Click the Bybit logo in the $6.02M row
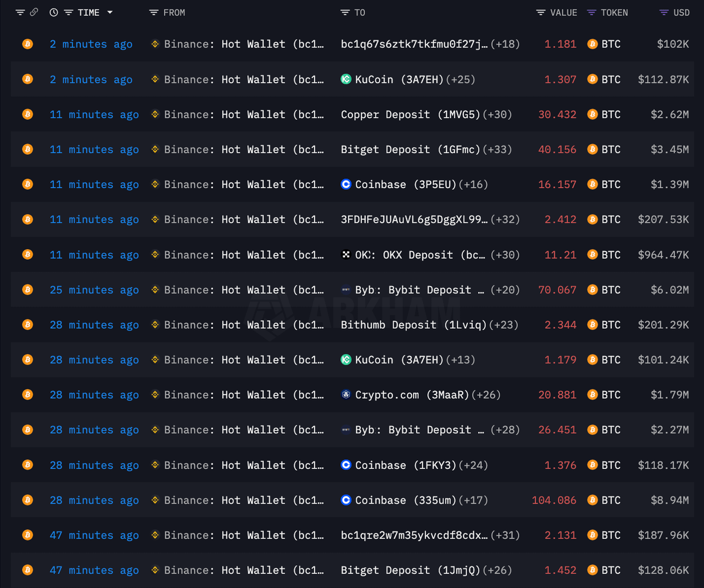The image size is (704, 588). [346, 290]
